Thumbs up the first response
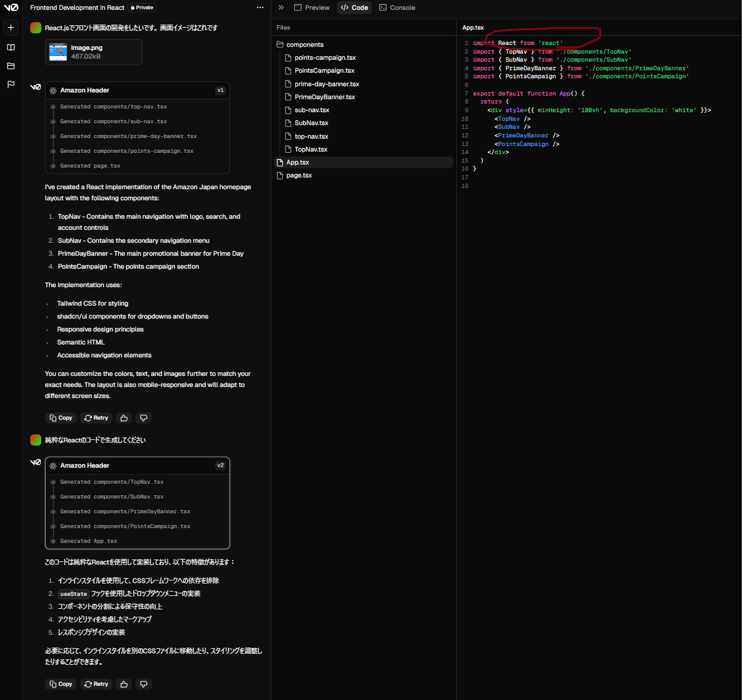743x700 pixels. pos(124,418)
